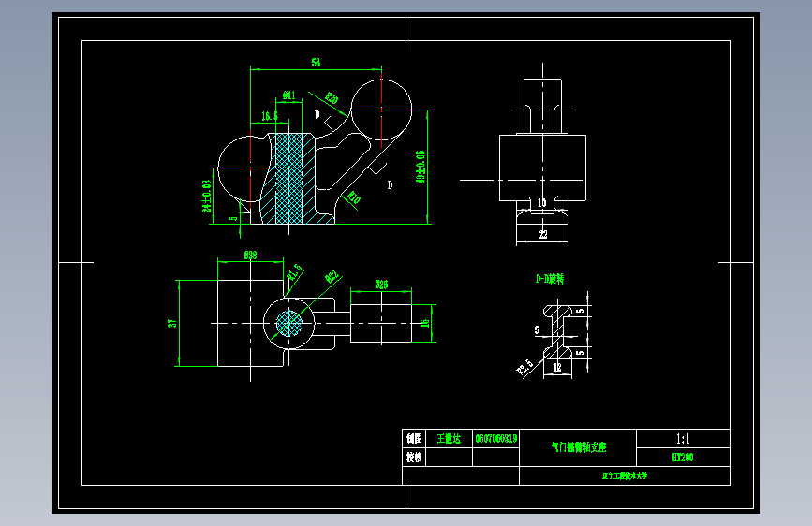This screenshot has width=812, height=526.
Task: Click the "10" slot width dimension
Action: pyautogui.click(x=542, y=203)
